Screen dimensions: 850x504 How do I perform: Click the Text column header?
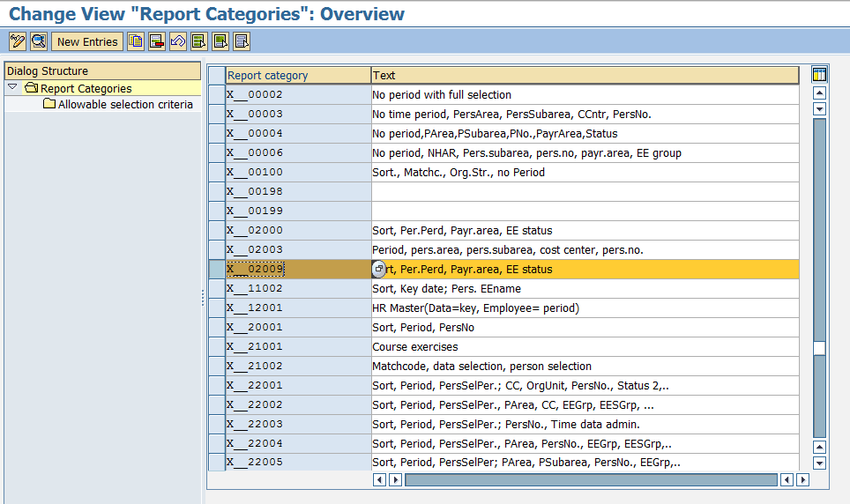point(585,75)
